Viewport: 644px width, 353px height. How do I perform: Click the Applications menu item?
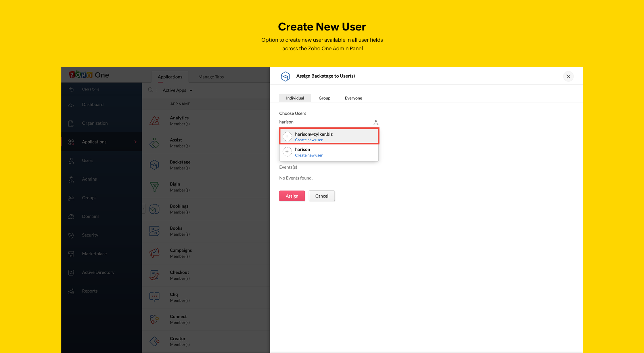(x=94, y=141)
